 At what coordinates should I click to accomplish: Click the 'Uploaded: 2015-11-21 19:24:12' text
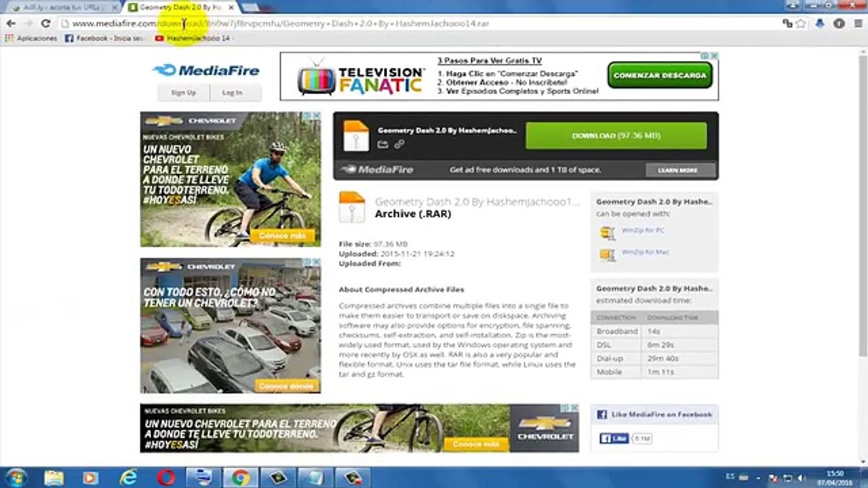pyautogui.click(x=397, y=253)
